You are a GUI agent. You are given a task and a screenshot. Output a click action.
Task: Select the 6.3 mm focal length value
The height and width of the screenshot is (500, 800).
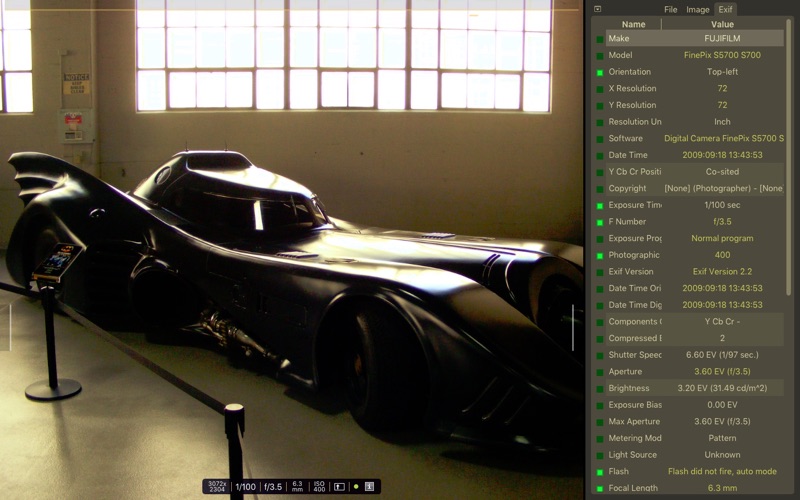(x=722, y=488)
